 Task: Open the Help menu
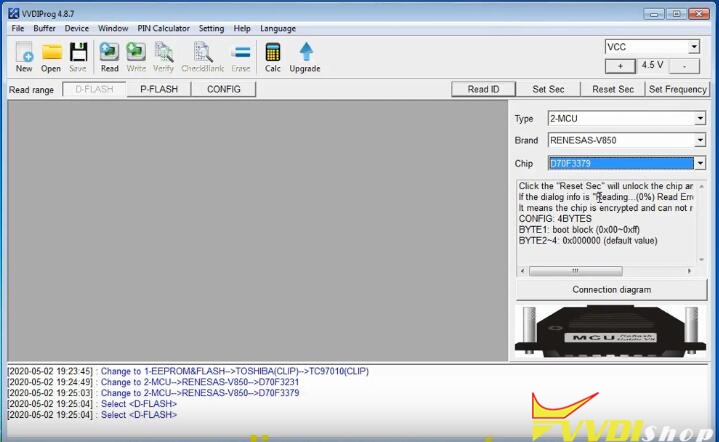click(x=242, y=28)
